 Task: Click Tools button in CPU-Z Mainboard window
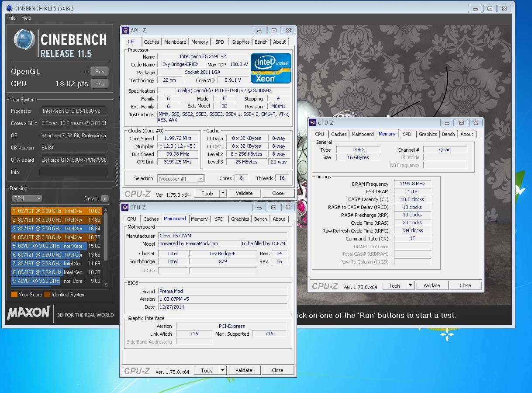click(207, 370)
